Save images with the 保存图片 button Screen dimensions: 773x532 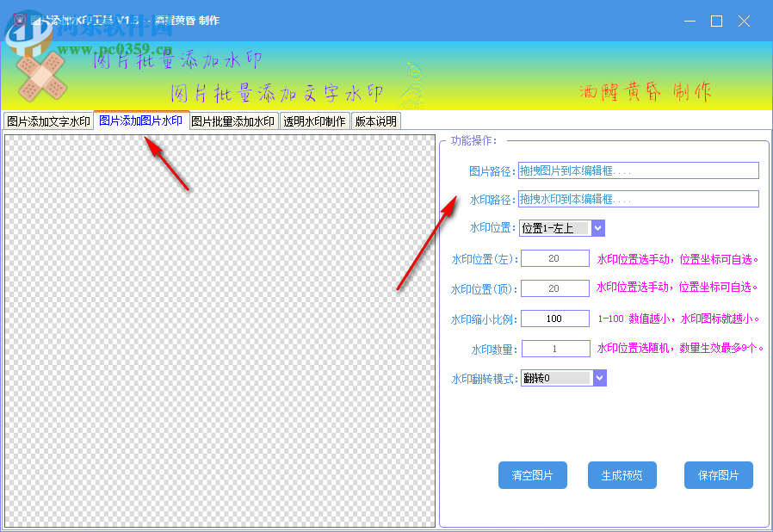(718, 474)
